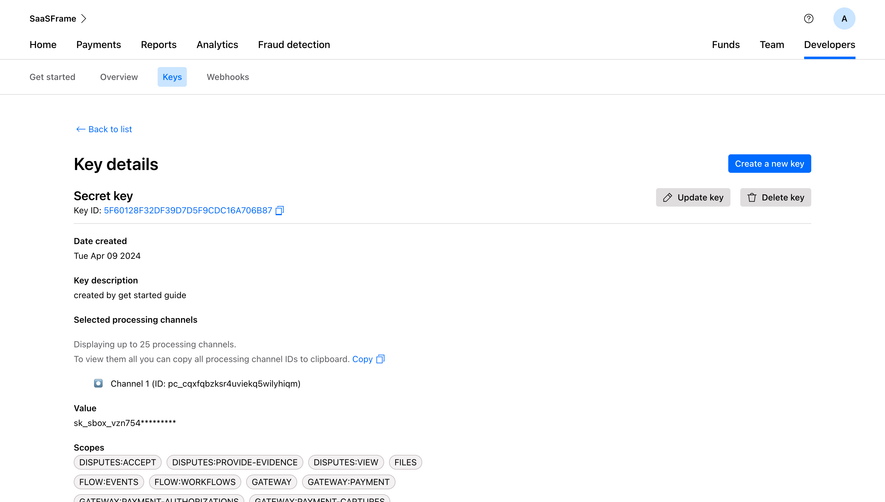This screenshot has width=885, height=502.
Task: Click the GATEWAY:PAYMENT scope tag
Action: coord(348,482)
